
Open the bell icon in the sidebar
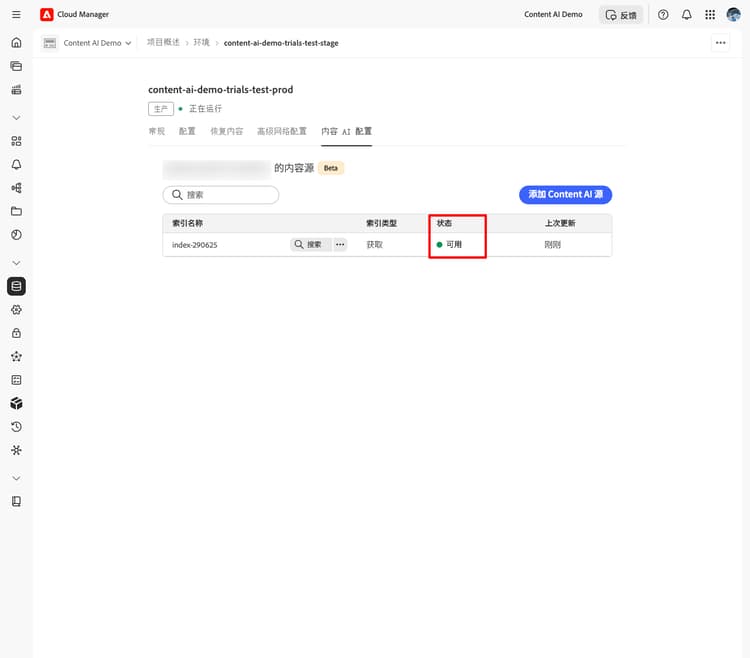point(16,164)
